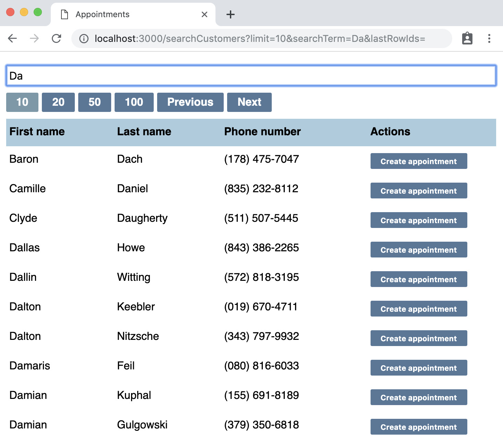Viewport: 503px width, 448px height.
Task: Reload the current page
Action: [x=57, y=38]
